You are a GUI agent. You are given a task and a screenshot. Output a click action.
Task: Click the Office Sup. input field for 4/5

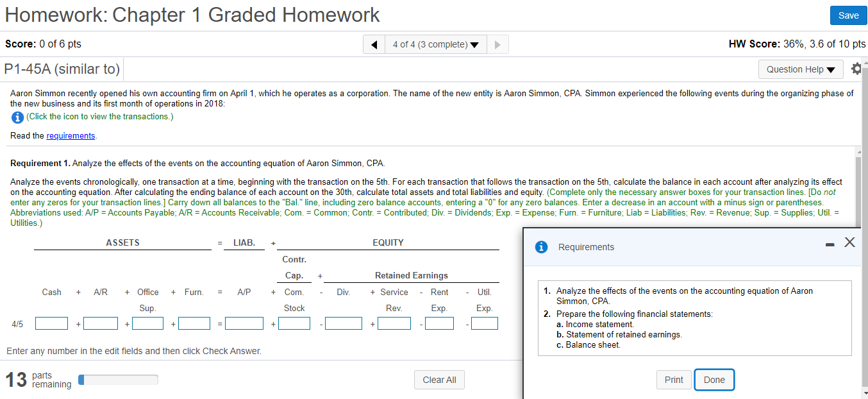[148, 324]
